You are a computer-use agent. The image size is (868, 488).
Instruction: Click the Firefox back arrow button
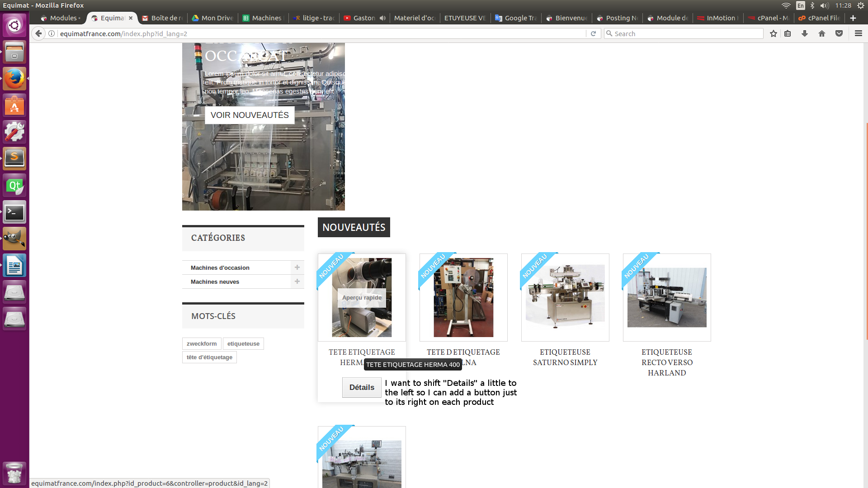(x=39, y=33)
